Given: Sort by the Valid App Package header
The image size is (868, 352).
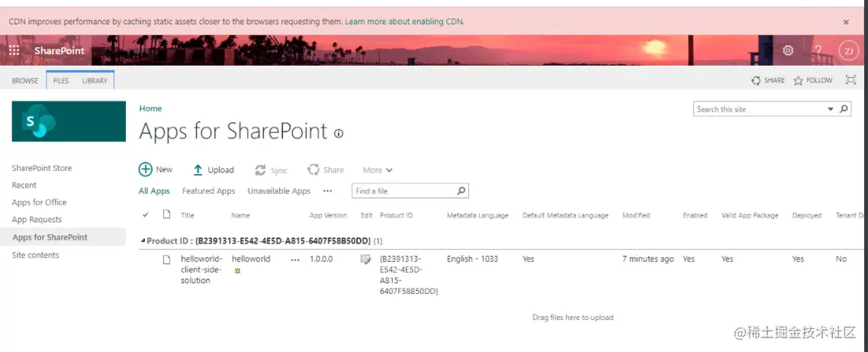Looking at the screenshot, I should 750,215.
